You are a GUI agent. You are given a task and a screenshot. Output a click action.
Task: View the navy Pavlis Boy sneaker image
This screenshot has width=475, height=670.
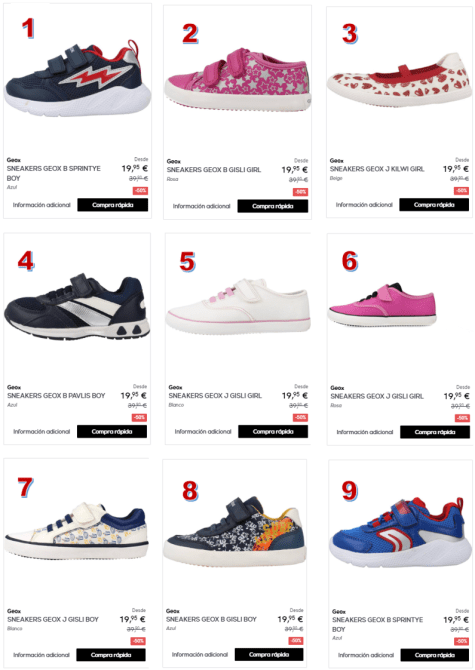(x=77, y=306)
